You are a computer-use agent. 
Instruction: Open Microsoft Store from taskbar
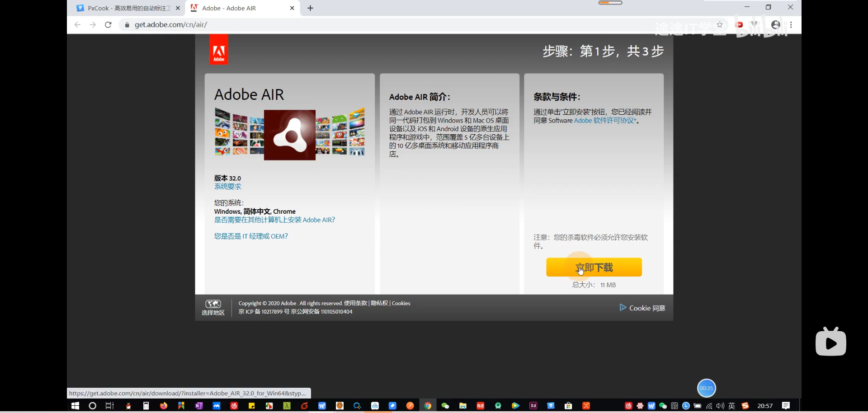(569, 406)
